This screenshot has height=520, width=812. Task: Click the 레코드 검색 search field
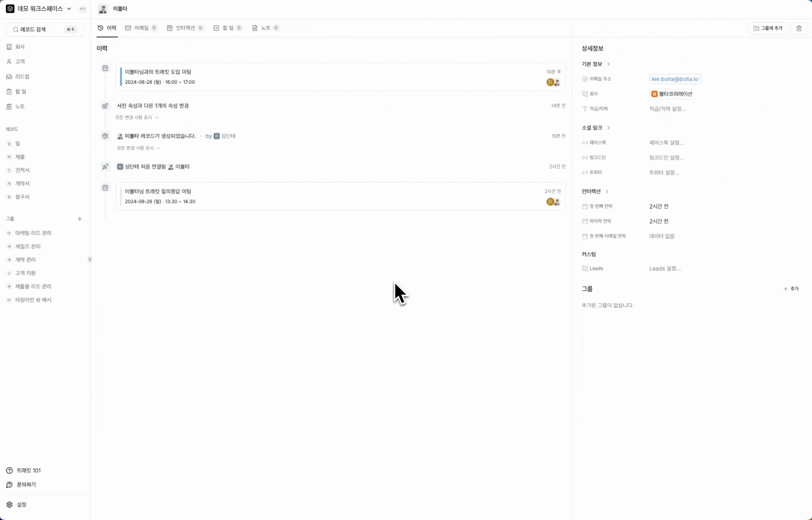(x=44, y=29)
